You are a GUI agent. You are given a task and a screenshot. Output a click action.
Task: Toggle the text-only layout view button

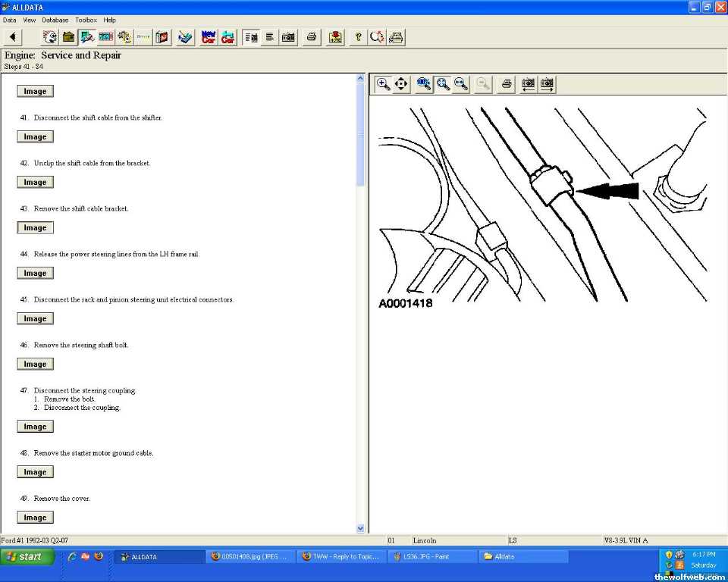tap(269, 37)
